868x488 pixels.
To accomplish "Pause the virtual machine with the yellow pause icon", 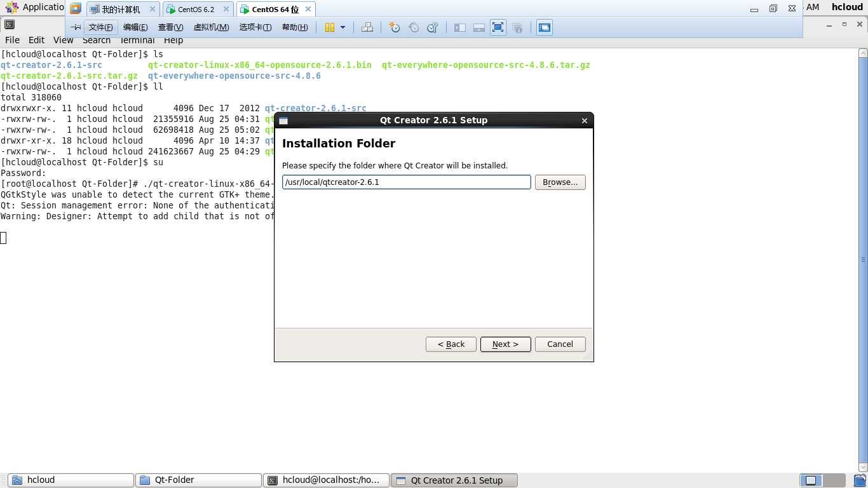I will pos(329,27).
